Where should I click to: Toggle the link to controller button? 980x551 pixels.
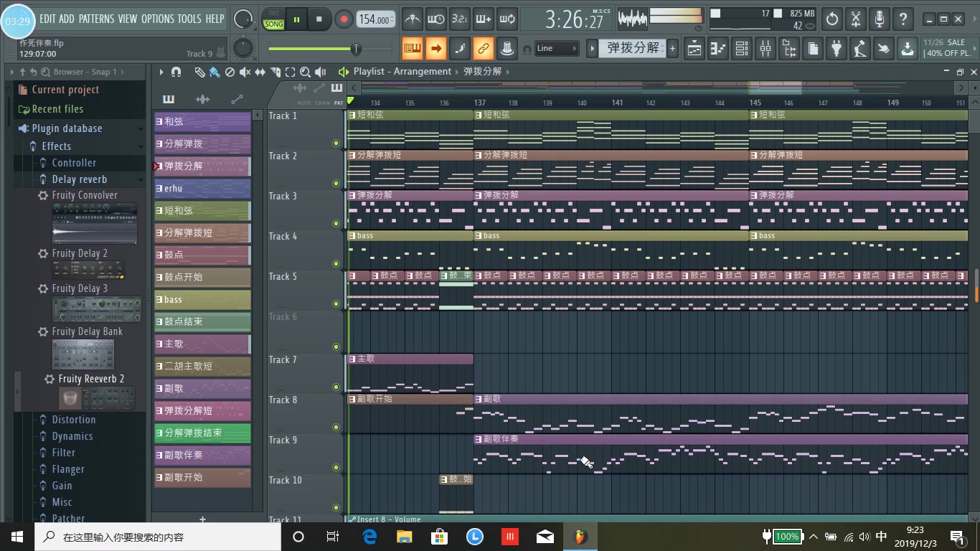tap(483, 49)
